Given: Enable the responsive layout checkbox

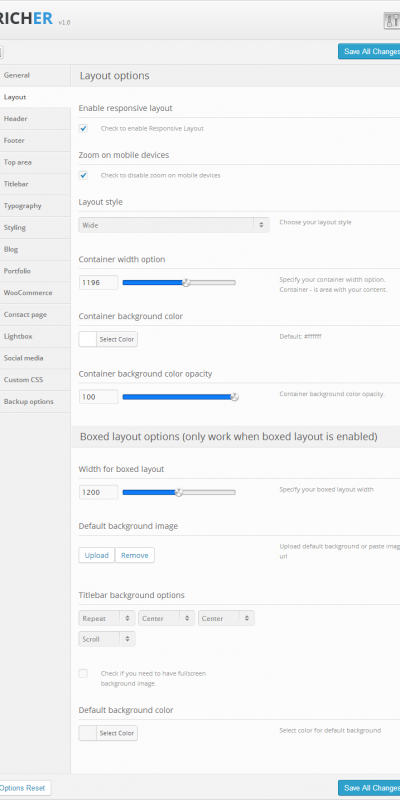Looking at the screenshot, I should [83, 129].
